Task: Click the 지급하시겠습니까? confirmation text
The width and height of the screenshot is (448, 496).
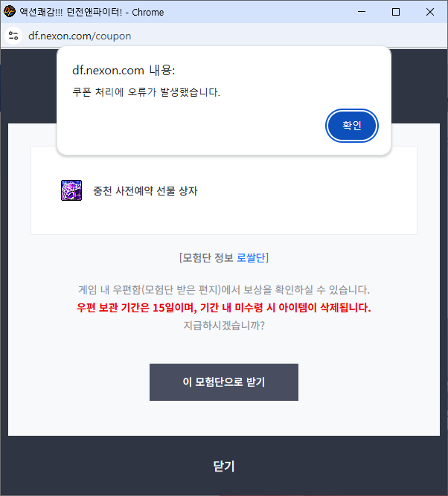Action: point(223,325)
